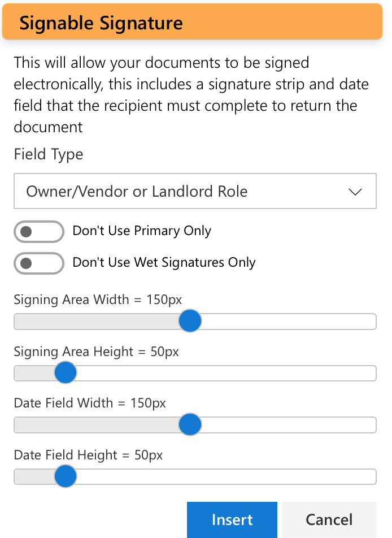Toggle Don't Use Wet Signatures Only switch
This screenshot has height=538, width=392.
39,263
